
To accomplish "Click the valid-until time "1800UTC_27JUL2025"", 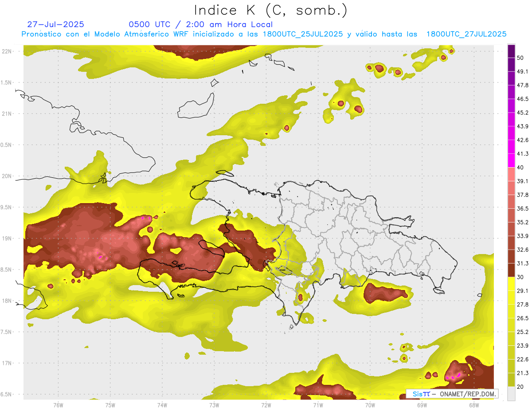I will [x=466, y=34].
